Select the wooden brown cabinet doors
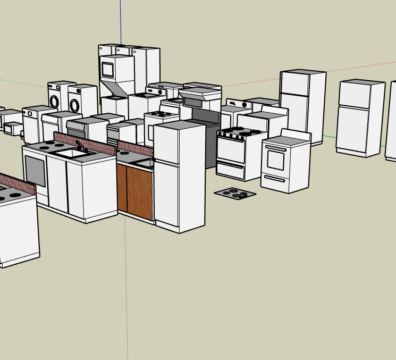This screenshot has height=360, width=396. (135, 192)
